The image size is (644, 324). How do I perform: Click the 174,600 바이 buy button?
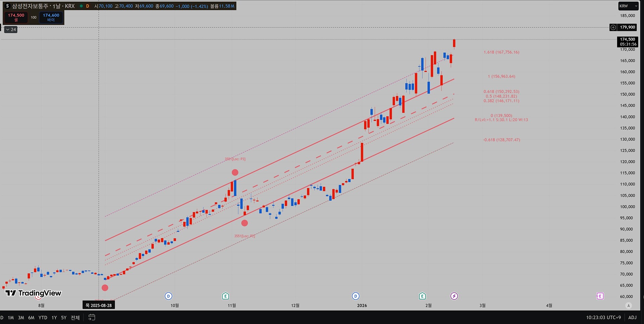[51, 17]
